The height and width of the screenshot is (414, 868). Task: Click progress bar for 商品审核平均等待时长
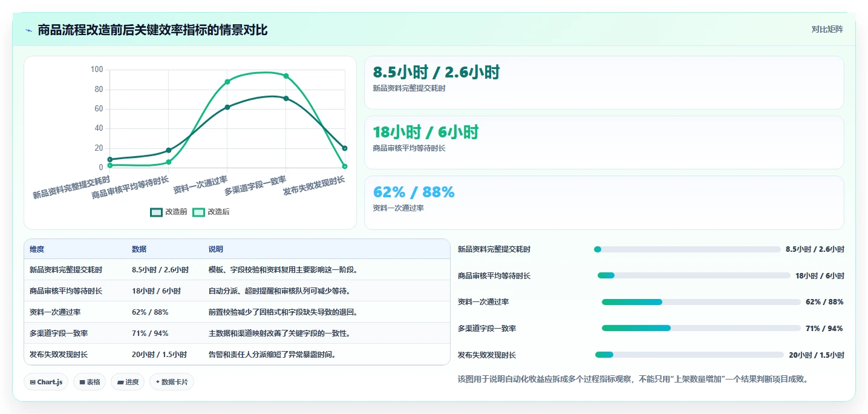pyautogui.click(x=694, y=275)
